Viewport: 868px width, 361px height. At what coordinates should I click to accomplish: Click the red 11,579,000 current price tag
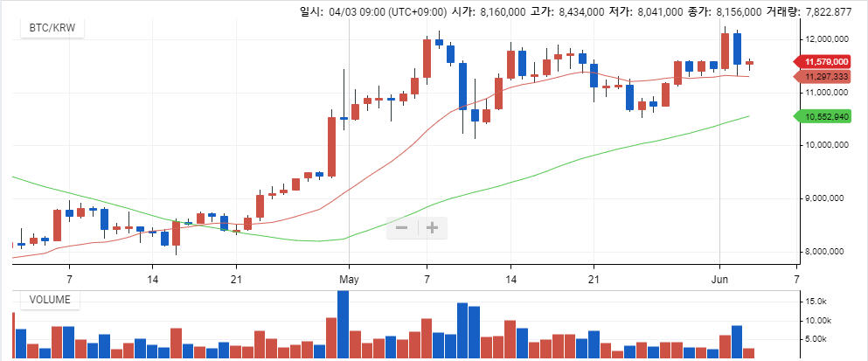click(825, 62)
